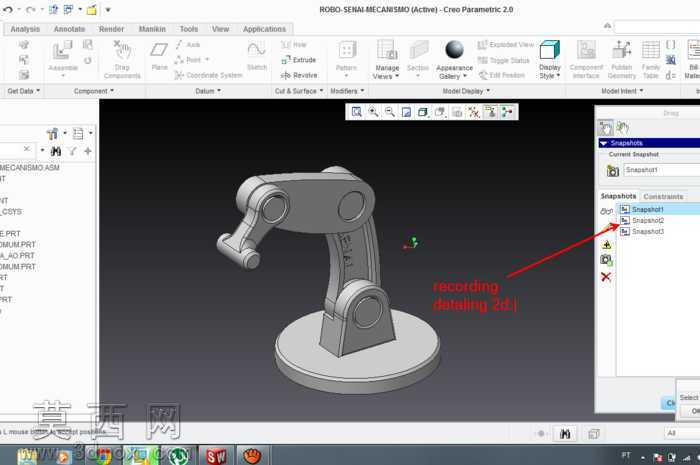Switch to the Constraints tab
Image resolution: width=700 pixels, height=465 pixels.
pos(663,196)
